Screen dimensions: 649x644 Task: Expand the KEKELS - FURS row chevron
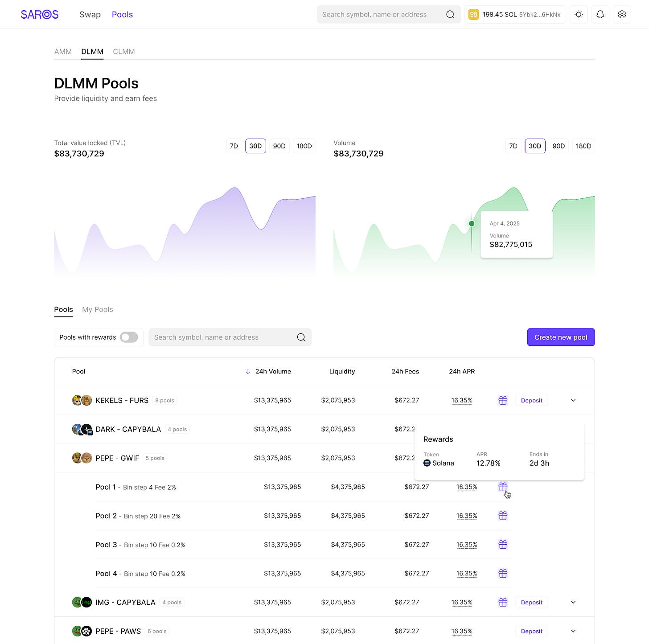(573, 400)
